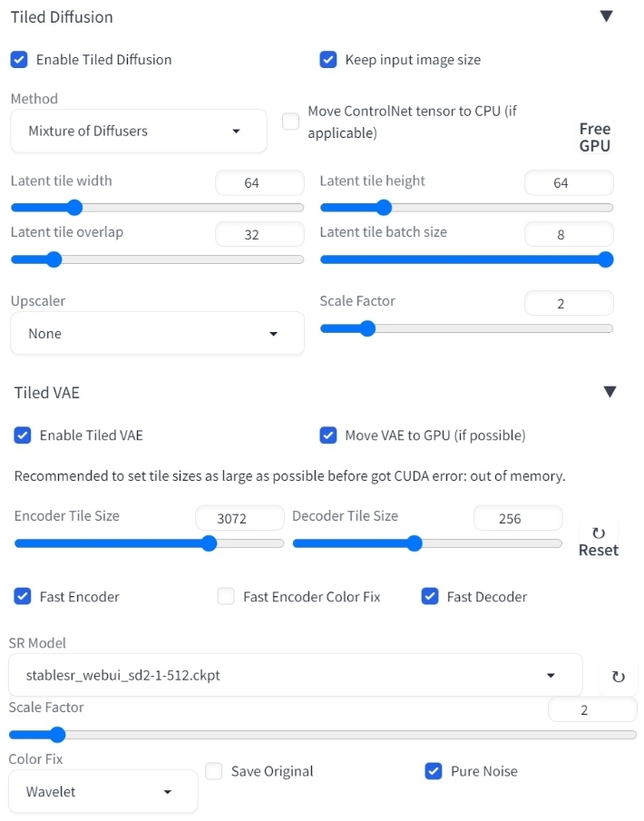The height and width of the screenshot is (821, 644).
Task: Open the Upscaler dropdown
Action: [x=157, y=334]
